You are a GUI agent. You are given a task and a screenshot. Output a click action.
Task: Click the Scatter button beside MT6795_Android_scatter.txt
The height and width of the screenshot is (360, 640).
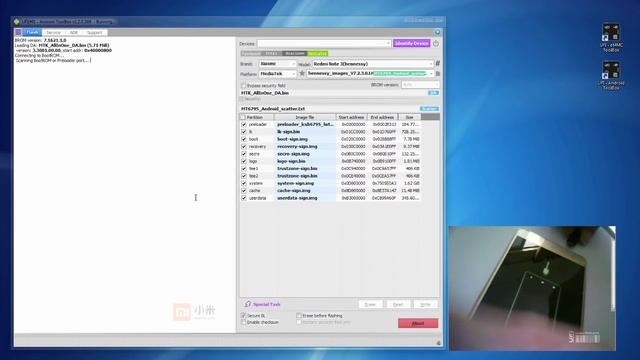pyautogui.click(x=429, y=109)
